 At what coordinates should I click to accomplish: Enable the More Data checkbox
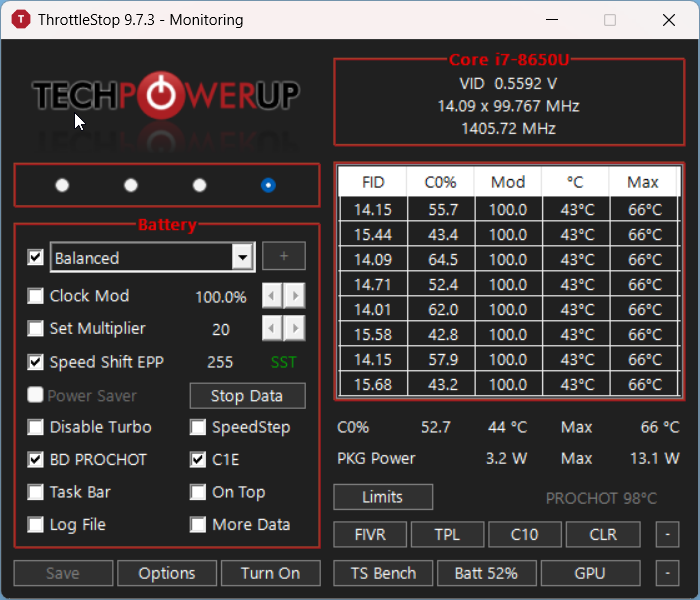[x=198, y=525]
